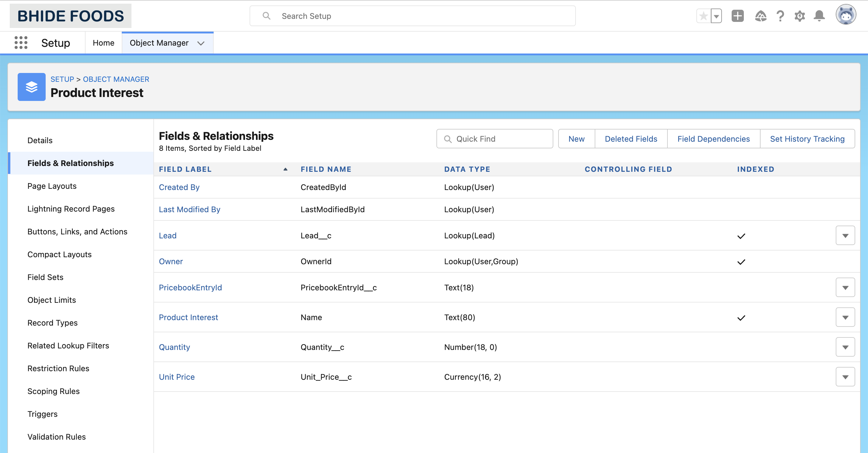This screenshot has width=868, height=453.
Task: Select the Object Manager tab
Action: [x=159, y=43]
